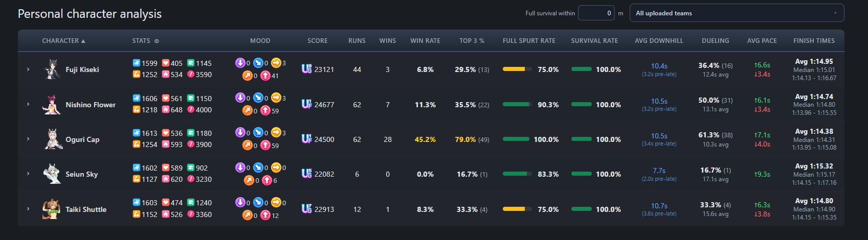Screen dimensions: 868x240
Task: Sort by the CHARACTER column header
Action: pyautogui.click(x=63, y=41)
